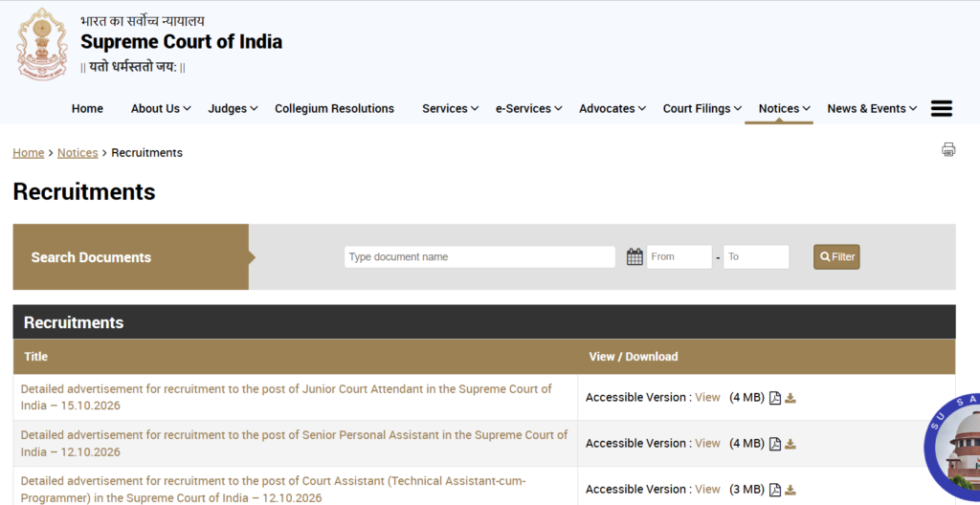The width and height of the screenshot is (980, 505).
Task: Click View link for Court Assistant row
Action: click(707, 489)
